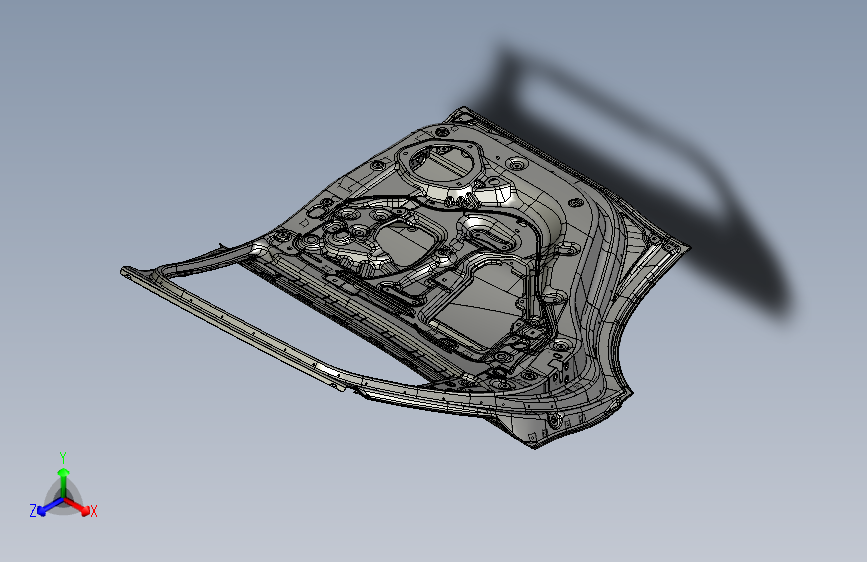Screen dimensions: 867x562
Task: Click the car door panel 3D model
Action: click(406, 277)
